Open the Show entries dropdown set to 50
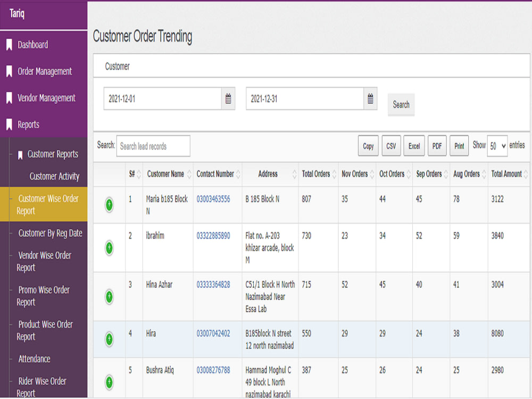This screenshot has height=399, width=532. (497, 146)
